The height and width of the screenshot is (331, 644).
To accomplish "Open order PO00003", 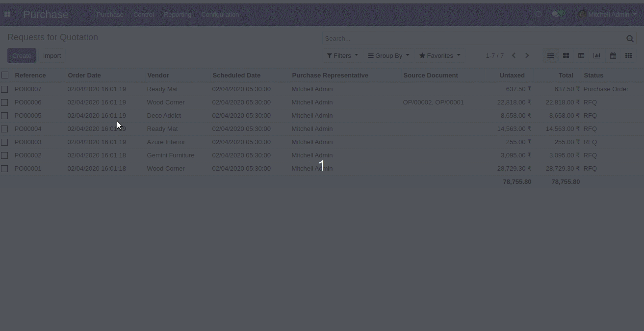I will 28,142.
